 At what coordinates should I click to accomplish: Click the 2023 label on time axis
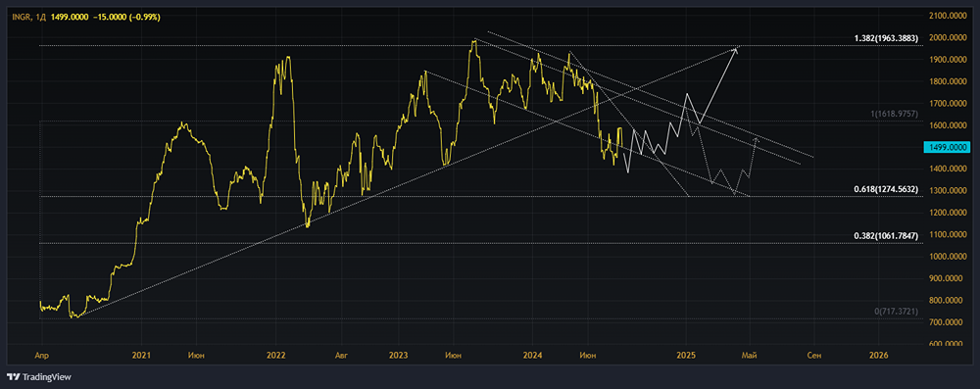click(398, 356)
